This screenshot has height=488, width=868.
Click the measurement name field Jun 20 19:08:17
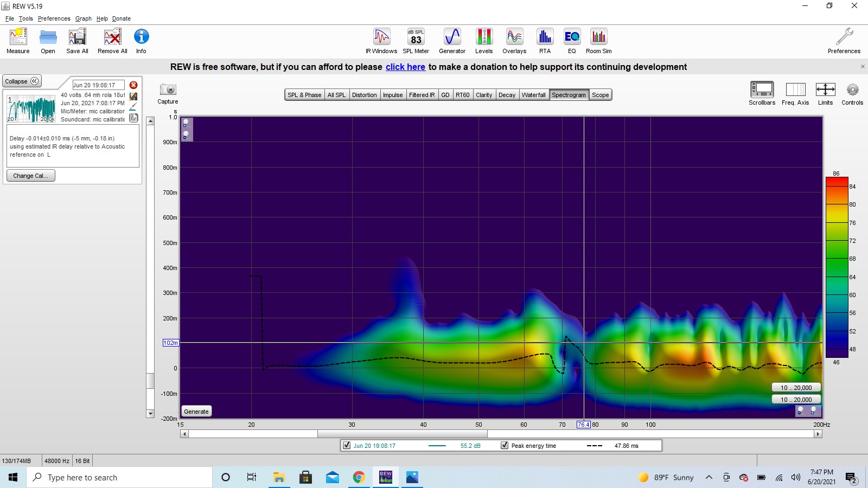click(99, 85)
